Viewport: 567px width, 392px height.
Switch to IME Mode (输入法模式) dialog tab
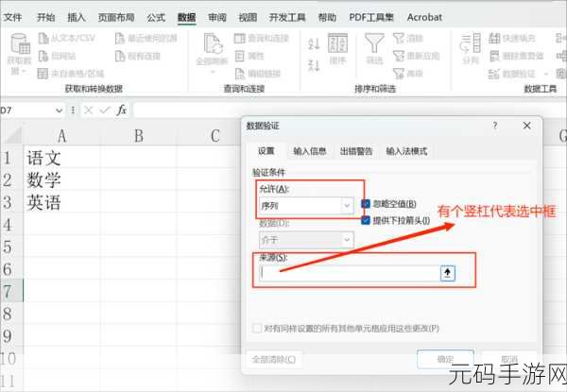point(406,151)
